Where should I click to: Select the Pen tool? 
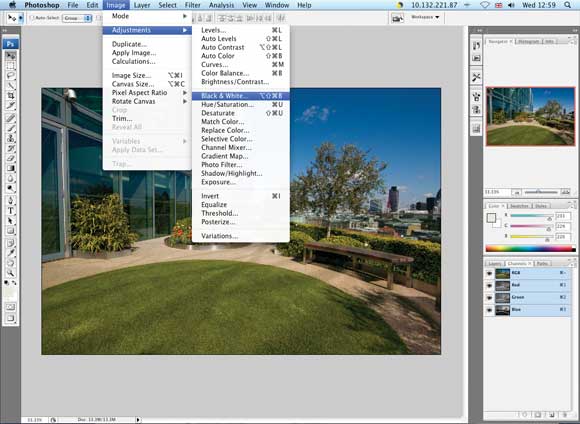tap(11, 201)
